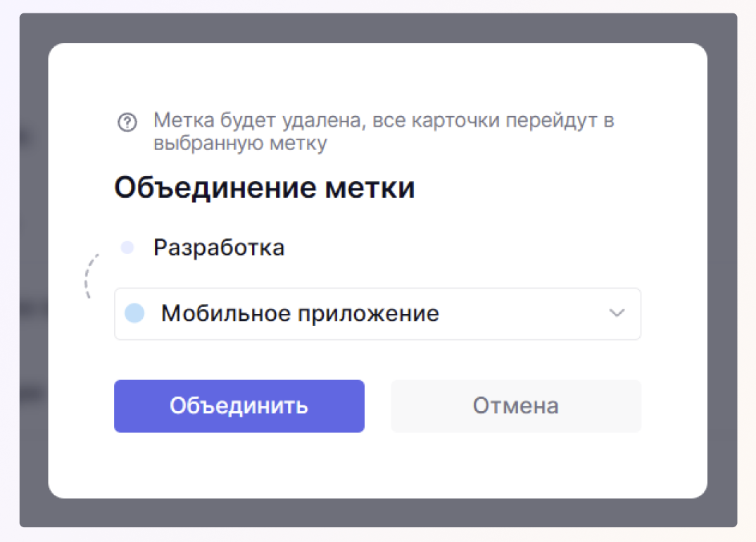756x542 pixels.
Task: Click the Мобильное приложение text in combo box
Action: [300, 313]
